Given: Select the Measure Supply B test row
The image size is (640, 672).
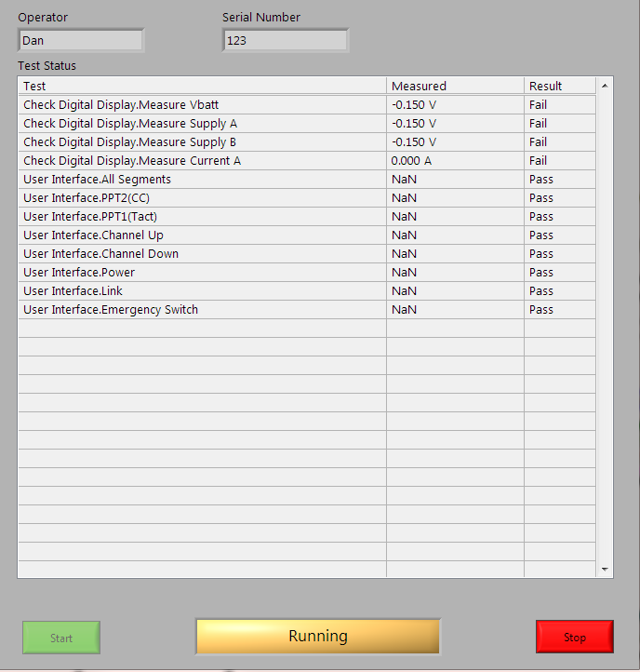Looking at the screenshot, I should click(x=307, y=141).
